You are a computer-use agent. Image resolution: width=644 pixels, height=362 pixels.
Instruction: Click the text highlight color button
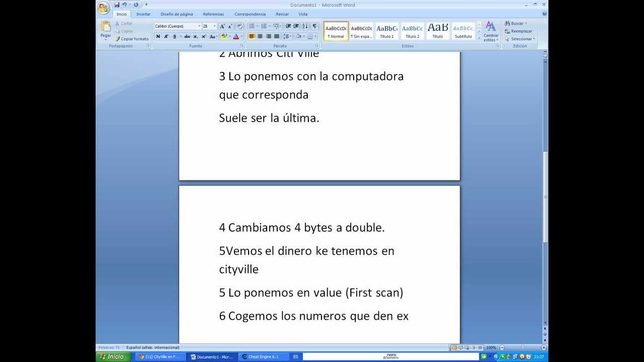pos(224,36)
